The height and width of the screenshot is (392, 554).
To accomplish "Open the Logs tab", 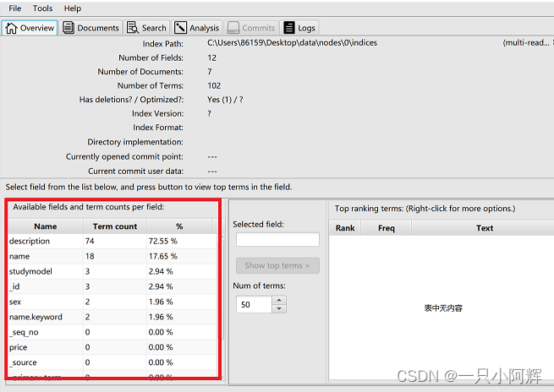I will tap(299, 28).
